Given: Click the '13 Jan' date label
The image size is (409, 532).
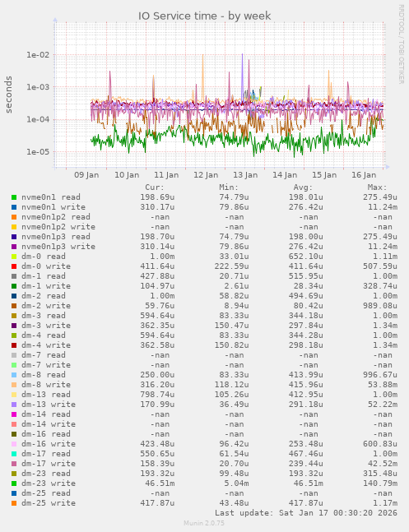Looking at the screenshot, I should (245, 175).
